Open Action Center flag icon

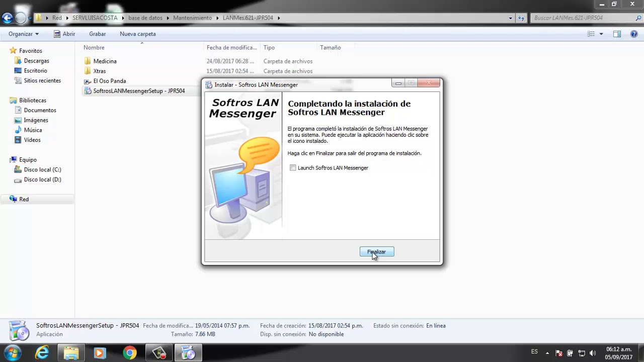click(x=558, y=353)
